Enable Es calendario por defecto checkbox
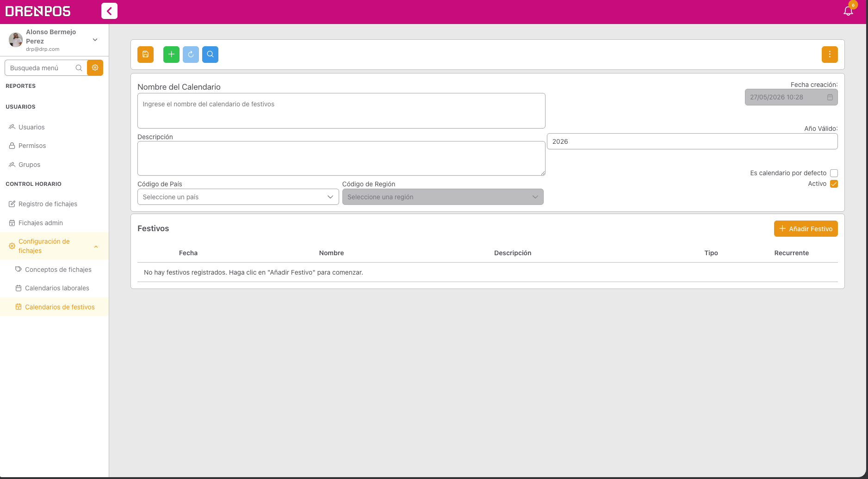The image size is (868, 479). pyautogui.click(x=834, y=173)
